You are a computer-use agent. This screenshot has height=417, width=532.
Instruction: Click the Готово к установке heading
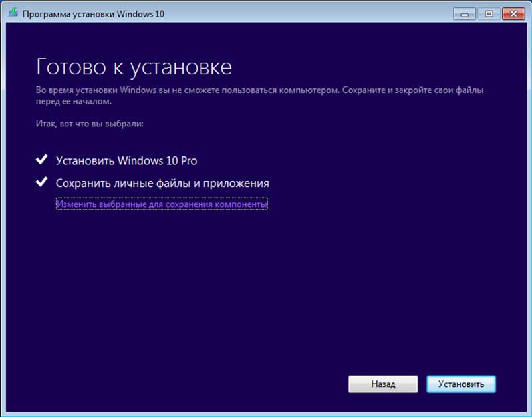pyautogui.click(x=134, y=67)
